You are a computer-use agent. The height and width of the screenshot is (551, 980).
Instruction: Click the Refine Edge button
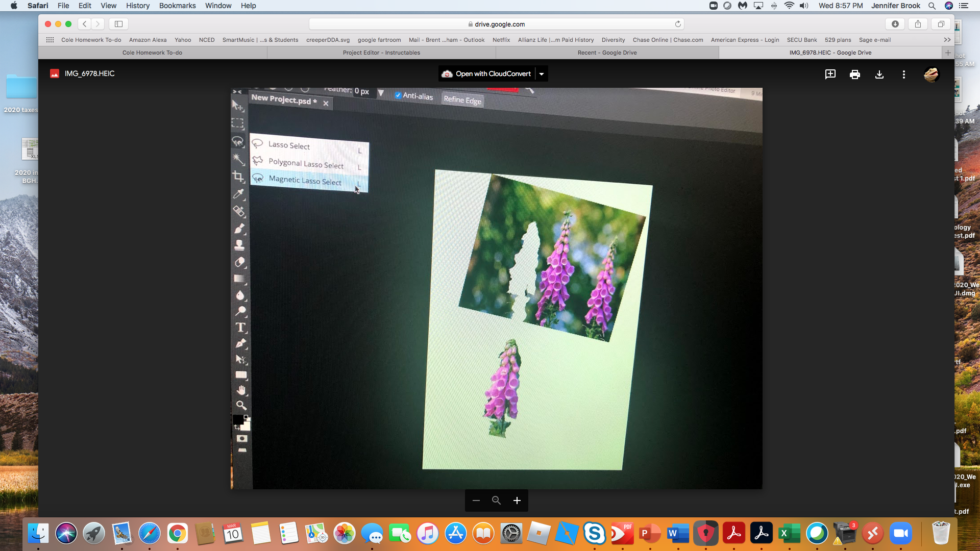click(x=461, y=100)
